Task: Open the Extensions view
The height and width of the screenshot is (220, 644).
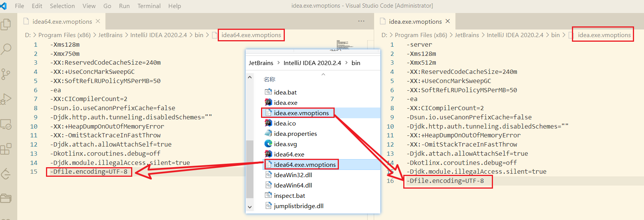Action: click(x=6, y=149)
